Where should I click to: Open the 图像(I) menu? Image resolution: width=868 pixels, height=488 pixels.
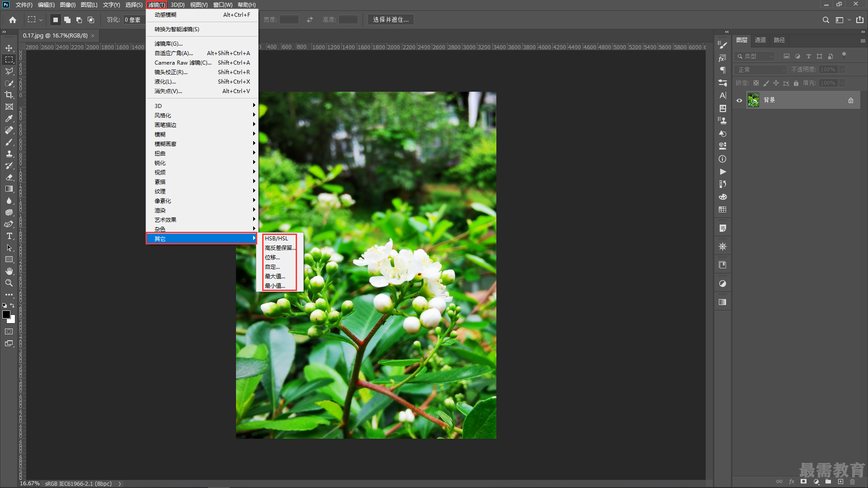(x=67, y=5)
